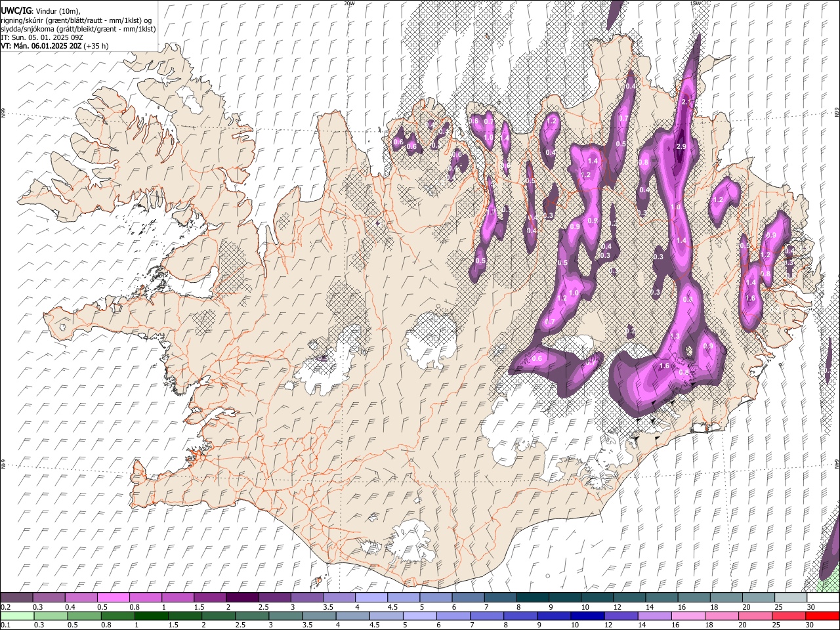The width and height of the screenshot is (840, 630).
Task: Click the 'IT: Sun. 05. 01. 2025 09Z' line
Action: (x=41, y=37)
